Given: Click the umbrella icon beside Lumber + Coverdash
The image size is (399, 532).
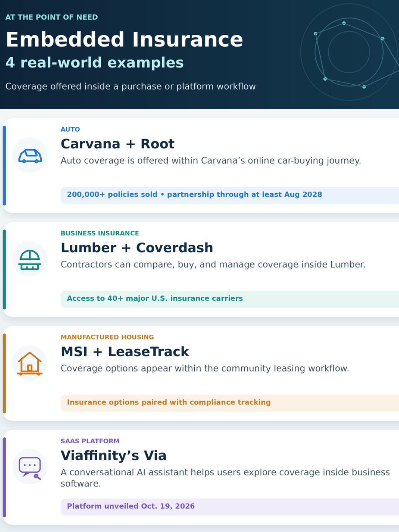Looking at the screenshot, I should 30,259.
